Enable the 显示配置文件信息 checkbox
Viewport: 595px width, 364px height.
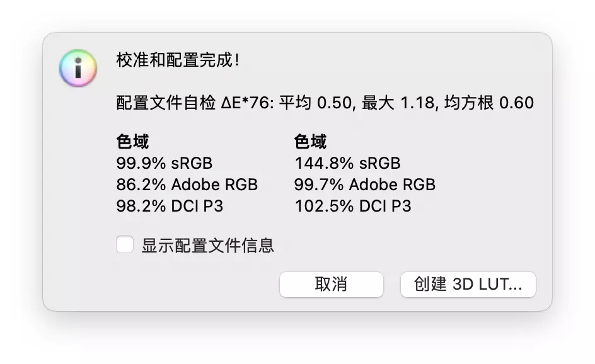point(125,245)
